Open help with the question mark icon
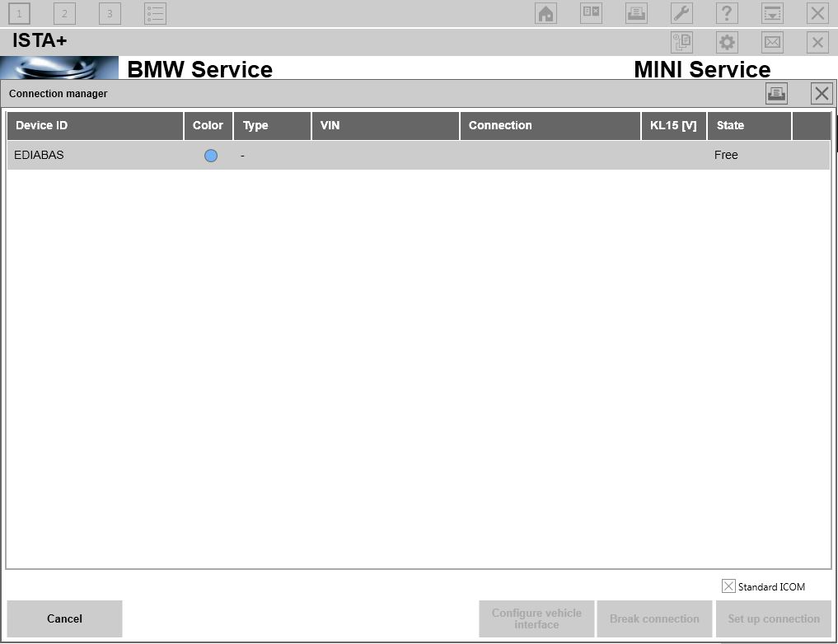 tap(726, 13)
